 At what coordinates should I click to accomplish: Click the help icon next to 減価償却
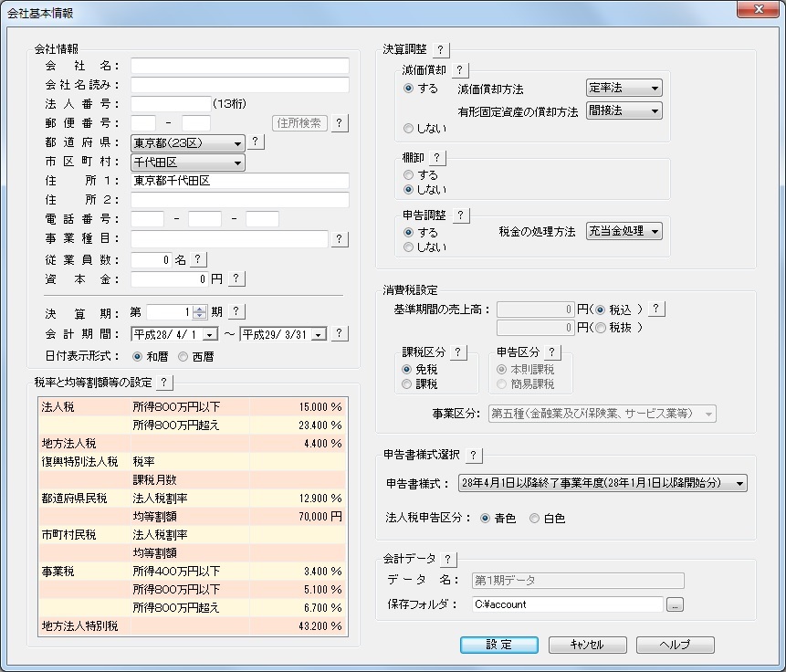point(459,70)
